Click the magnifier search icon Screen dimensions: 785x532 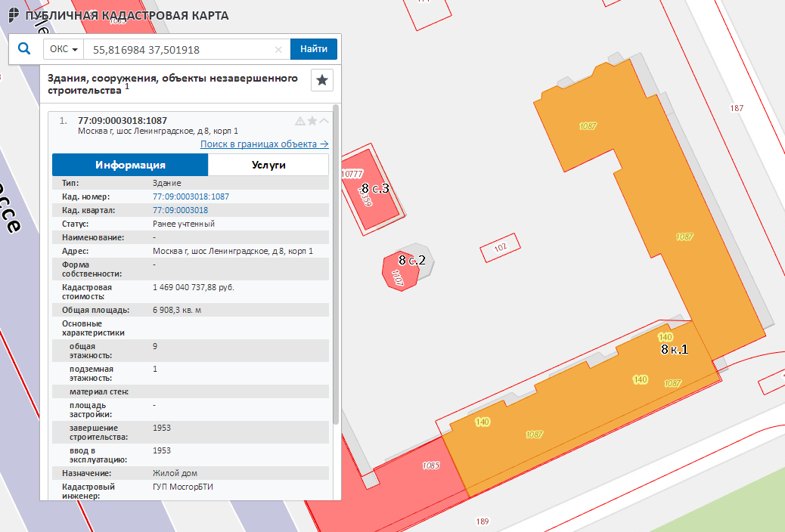[24, 48]
